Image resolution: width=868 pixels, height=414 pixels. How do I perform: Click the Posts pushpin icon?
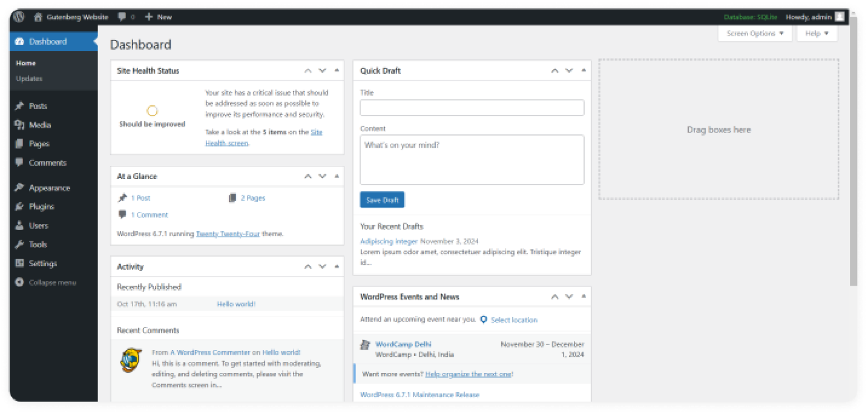click(x=19, y=106)
